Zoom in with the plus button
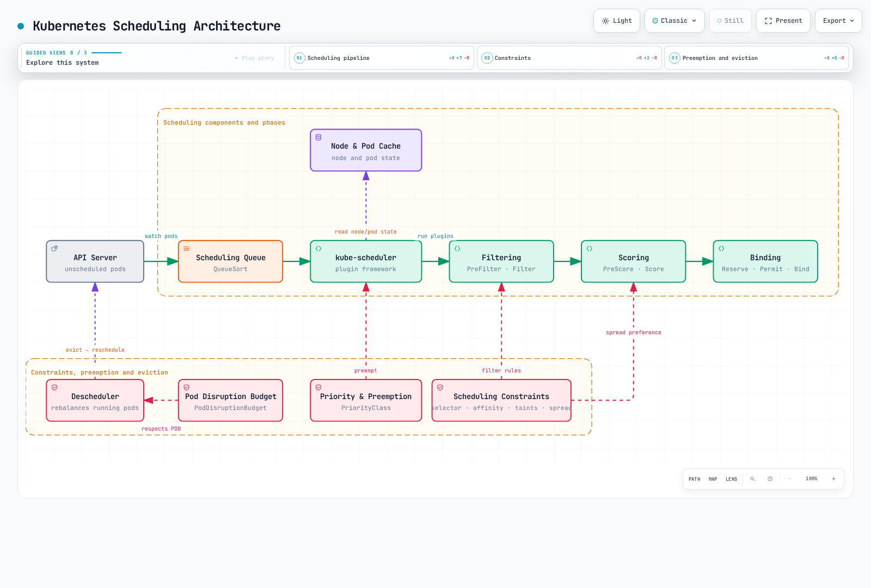The width and height of the screenshot is (871, 588). (833, 479)
